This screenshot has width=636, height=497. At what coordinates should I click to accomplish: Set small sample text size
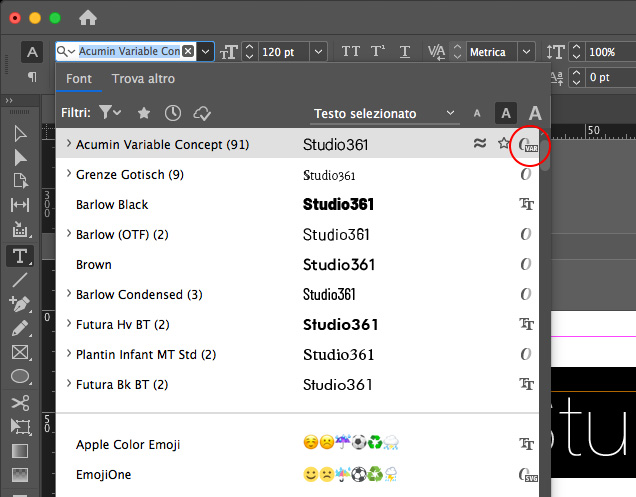[x=477, y=113]
